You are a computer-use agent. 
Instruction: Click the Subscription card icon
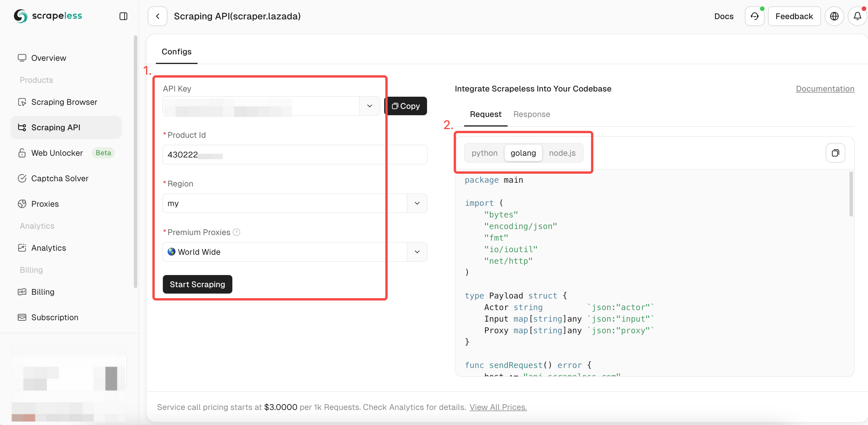[22, 317]
